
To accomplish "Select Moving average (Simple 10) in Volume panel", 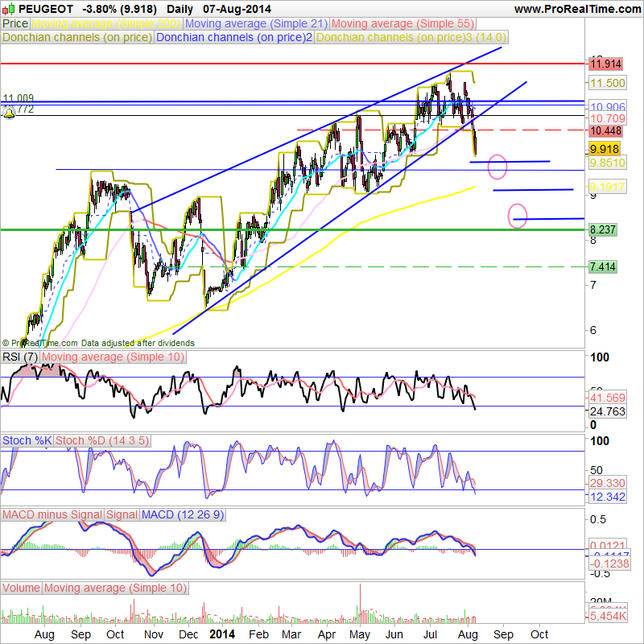I will 115,588.
